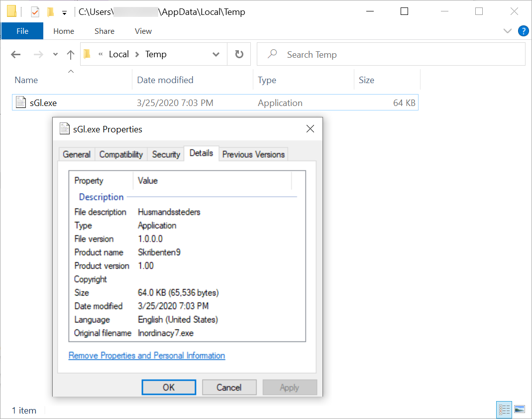Screen dimensions: 532x419
Task: Sort files by the Name column
Action: [x=26, y=80]
